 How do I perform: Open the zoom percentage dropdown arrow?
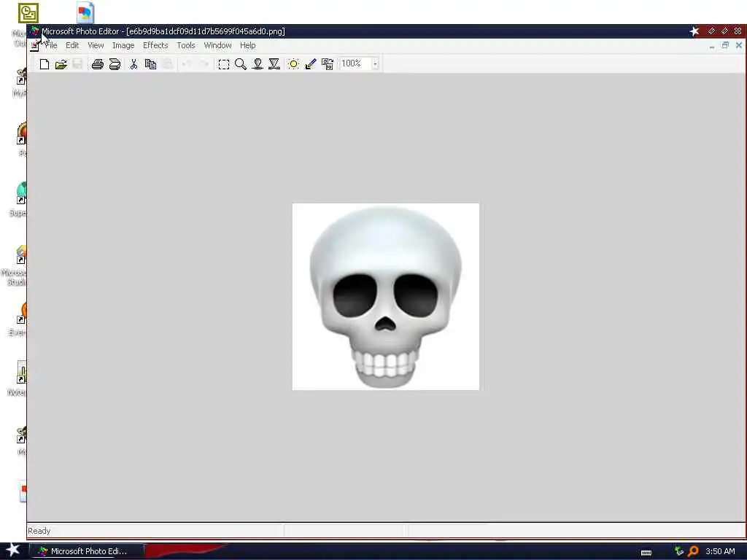pyautogui.click(x=376, y=64)
